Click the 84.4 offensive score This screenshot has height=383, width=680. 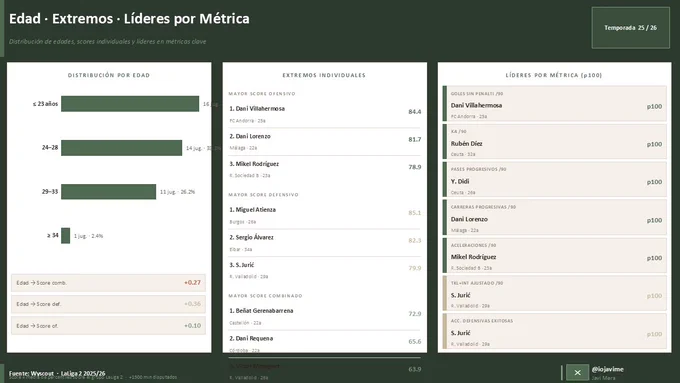pyautogui.click(x=415, y=112)
